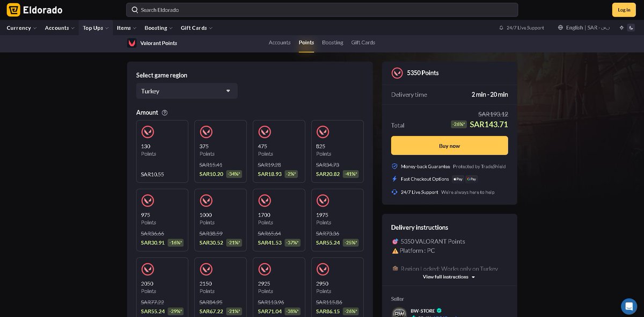Click the BW-STORE seller name

423,311
